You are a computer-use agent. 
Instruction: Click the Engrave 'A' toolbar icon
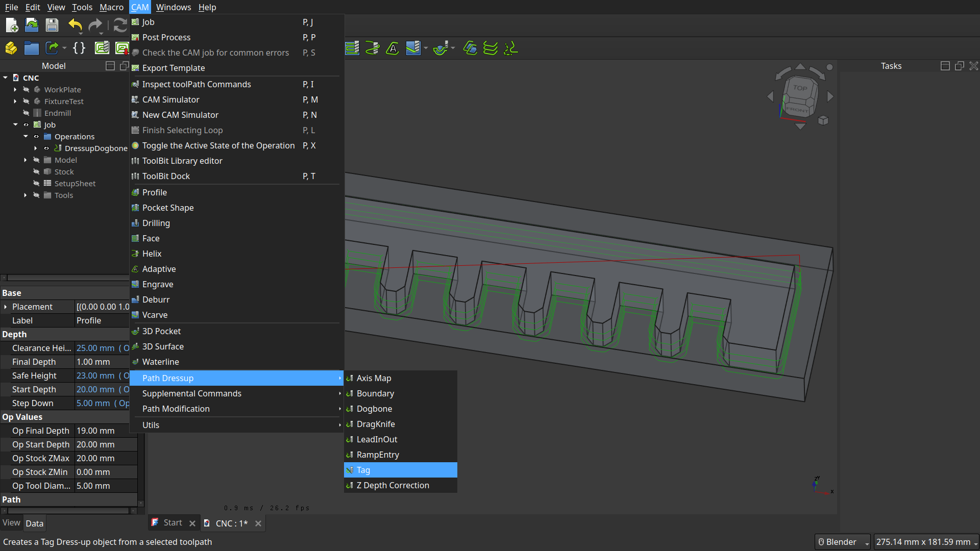[392, 48]
